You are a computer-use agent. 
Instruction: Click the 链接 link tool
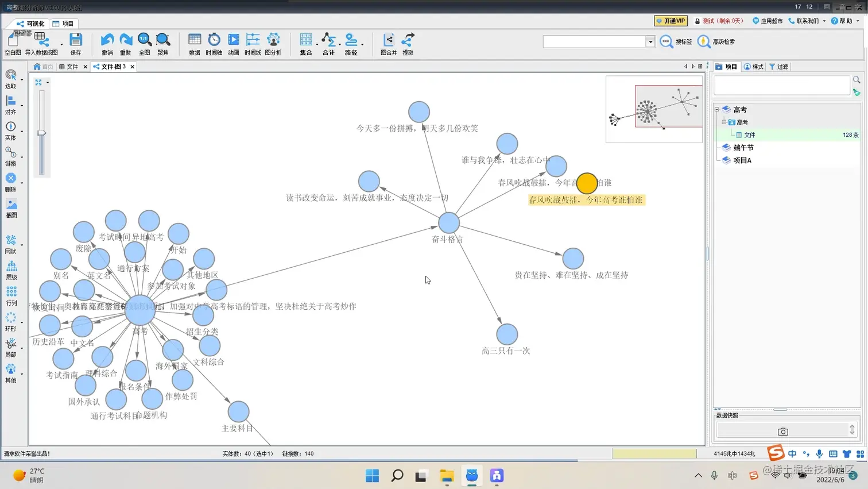coord(11,157)
